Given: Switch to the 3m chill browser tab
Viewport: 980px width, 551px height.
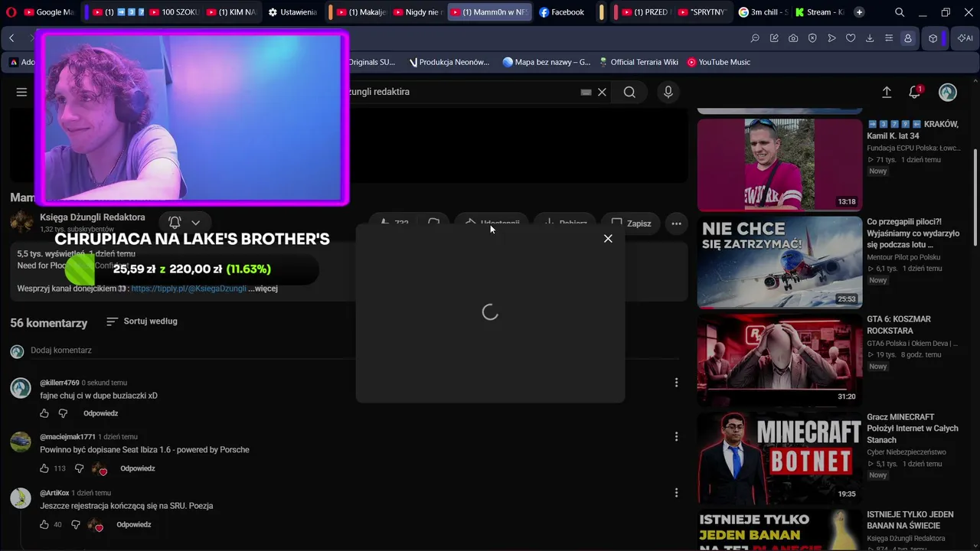Looking at the screenshot, I should point(763,12).
